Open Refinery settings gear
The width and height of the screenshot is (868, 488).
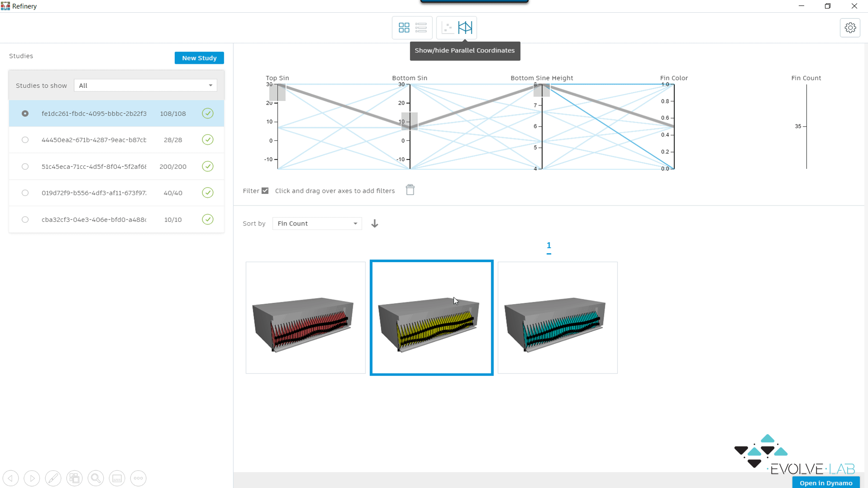pos(850,28)
